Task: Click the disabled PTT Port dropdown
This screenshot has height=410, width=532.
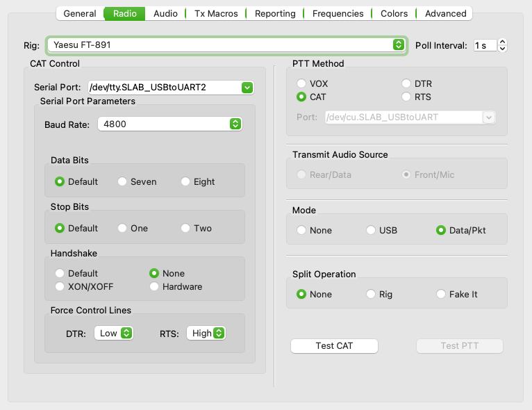Action: coord(410,117)
